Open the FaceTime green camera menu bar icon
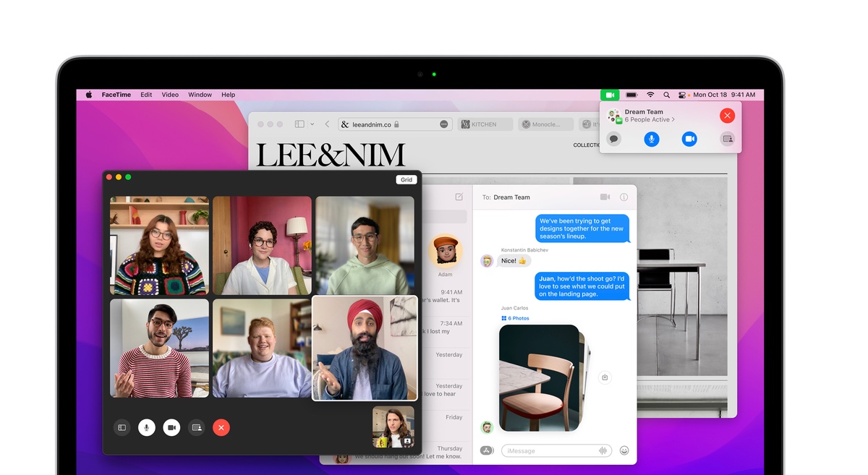Screen dimensions: 868x475 click(610, 95)
